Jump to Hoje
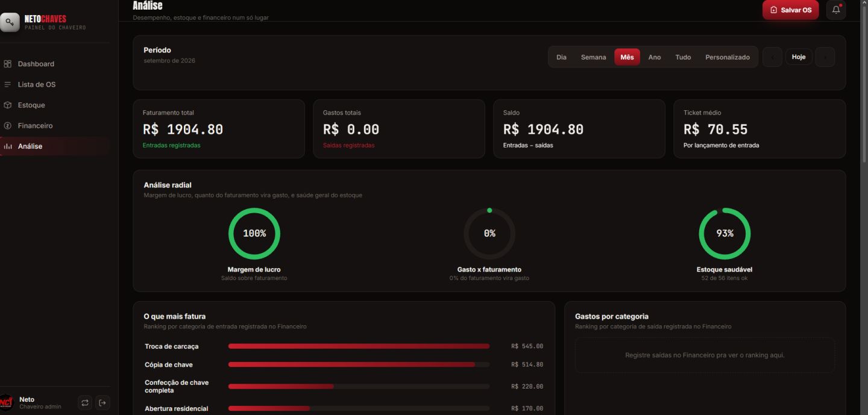The image size is (868, 415). point(799,57)
